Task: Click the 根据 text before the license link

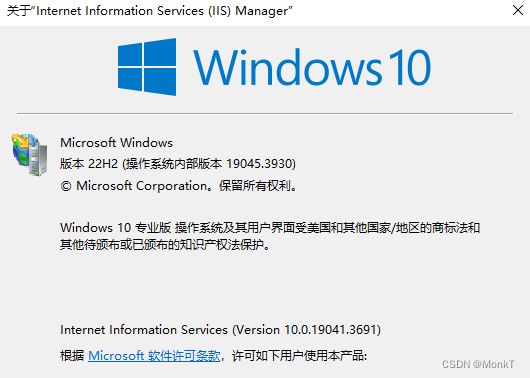Action: [x=72, y=356]
